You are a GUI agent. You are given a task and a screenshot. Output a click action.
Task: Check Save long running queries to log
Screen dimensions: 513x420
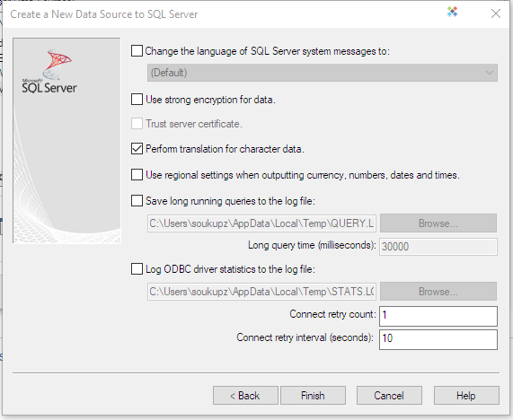point(137,201)
